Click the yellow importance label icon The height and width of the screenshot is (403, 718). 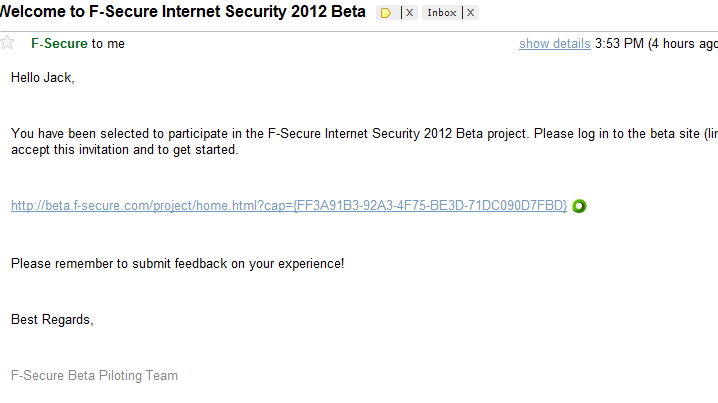coord(386,13)
